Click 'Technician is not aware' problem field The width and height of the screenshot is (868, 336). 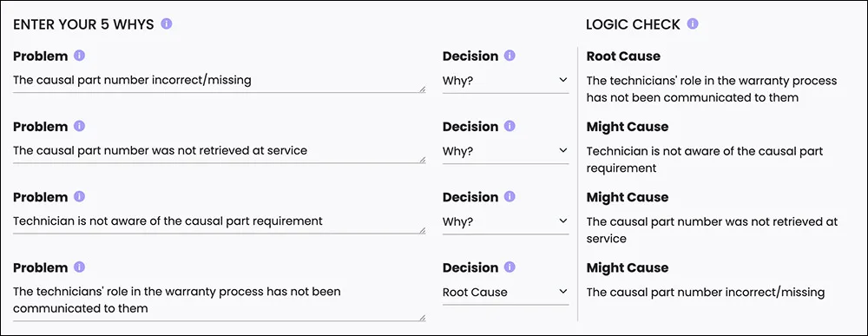(x=220, y=221)
